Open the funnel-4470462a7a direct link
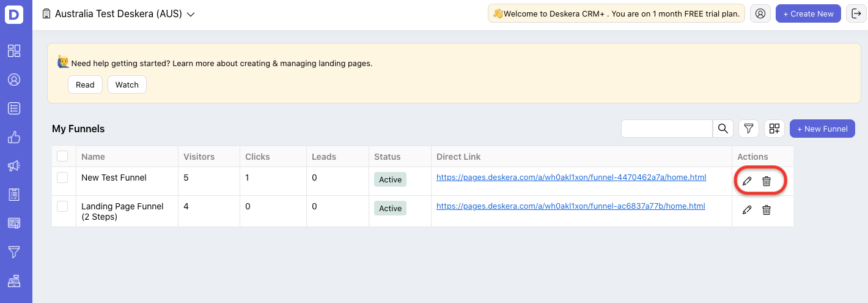Viewport: 868px width, 303px height. pos(571,178)
